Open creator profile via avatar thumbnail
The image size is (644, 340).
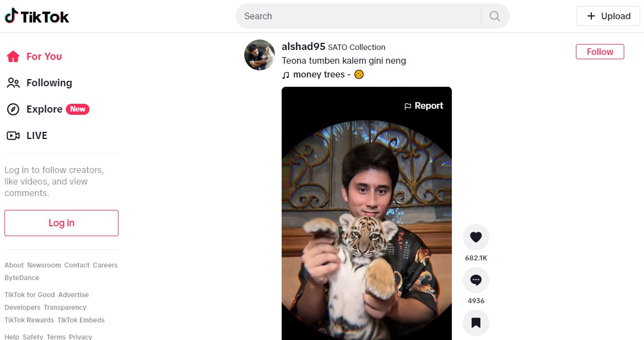(x=259, y=55)
